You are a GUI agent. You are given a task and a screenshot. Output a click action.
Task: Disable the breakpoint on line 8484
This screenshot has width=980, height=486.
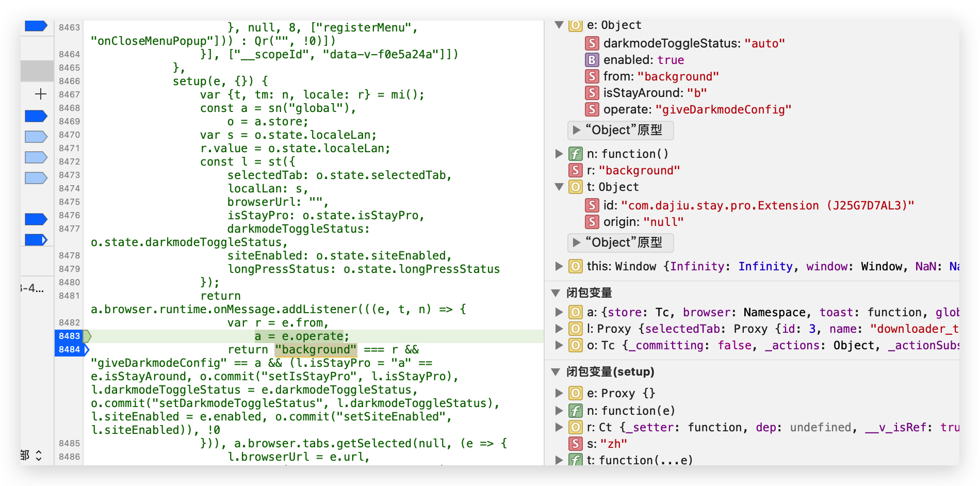pos(69,349)
